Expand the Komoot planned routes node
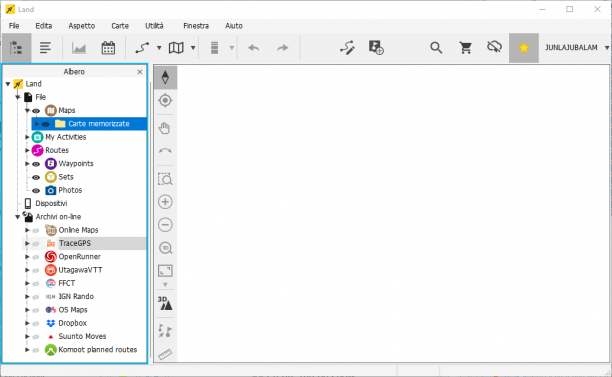This screenshot has width=612, height=377. pos(27,350)
